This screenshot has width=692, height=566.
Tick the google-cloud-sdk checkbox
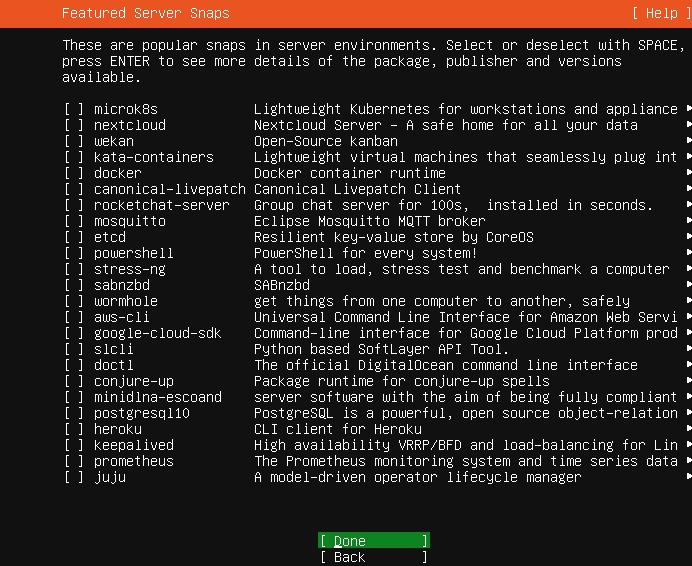[x=74, y=333]
